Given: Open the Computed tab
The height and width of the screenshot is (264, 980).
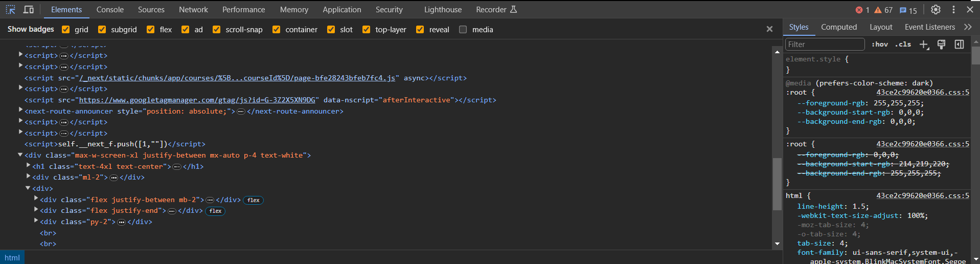Looking at the screenshot, I should [838, 27].
